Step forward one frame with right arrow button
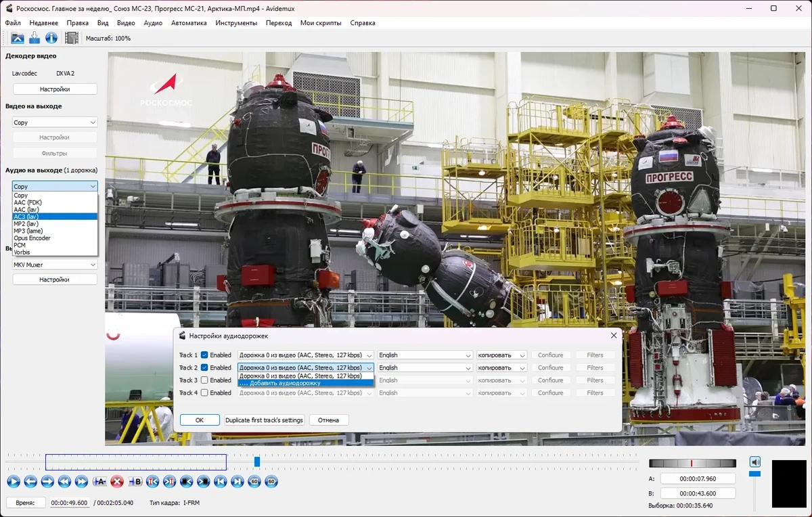Screen dimensions: 812x517 click(47, 482)
